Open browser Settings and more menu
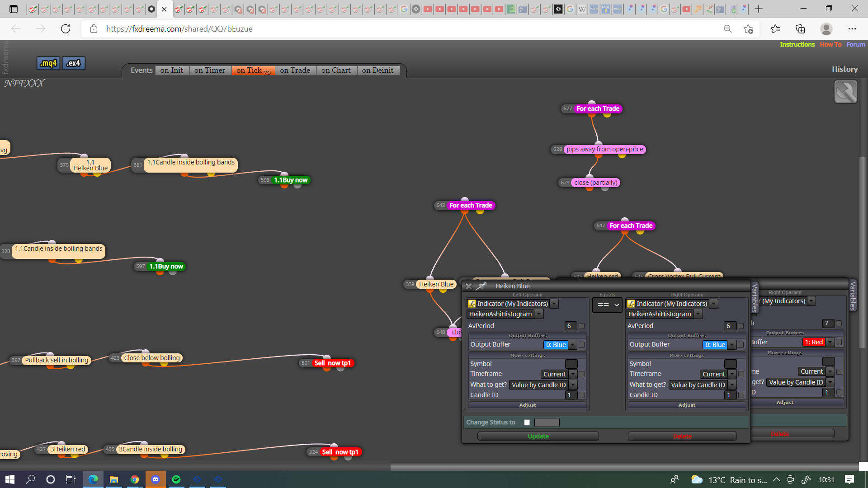This screenshot has width=868, height=488. 852,29
